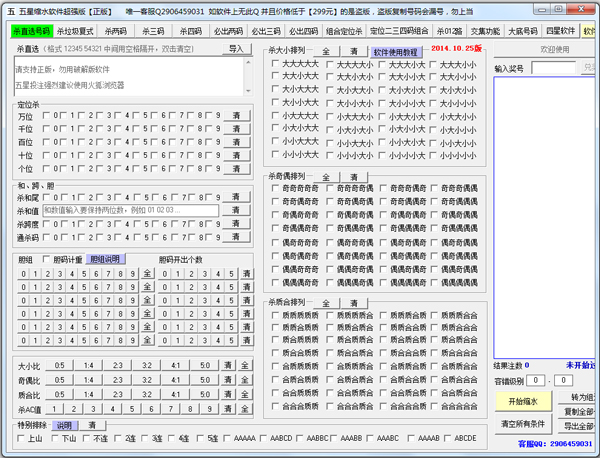Click the 4:1 ratio in 奇偶比 row
The width and height of the screenshot is (600, 458).
click(x=176, y=380)
